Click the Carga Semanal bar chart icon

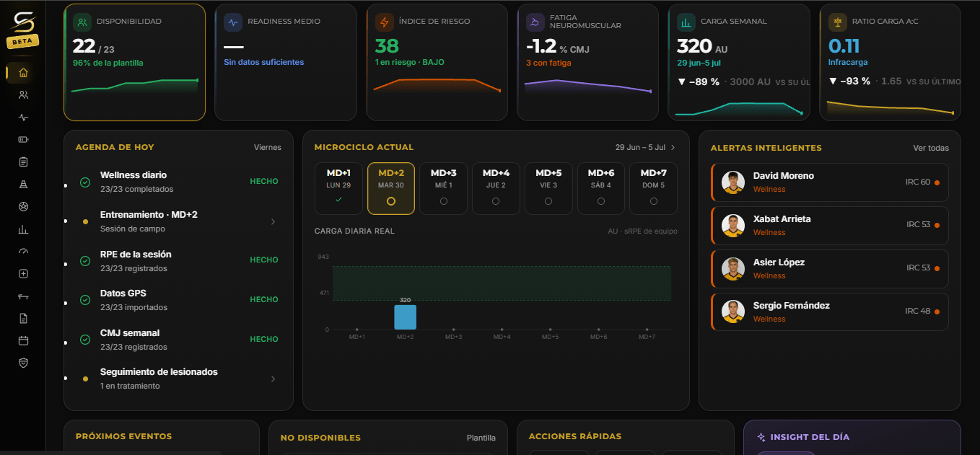686,22
